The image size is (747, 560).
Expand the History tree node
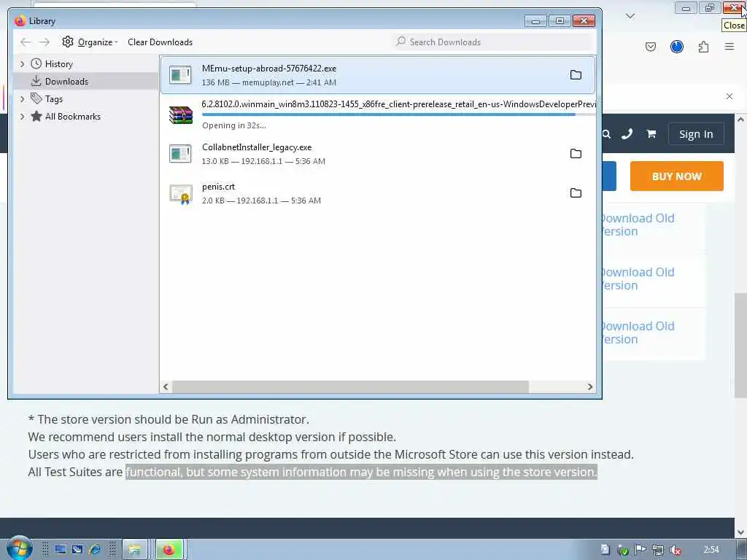22,64
